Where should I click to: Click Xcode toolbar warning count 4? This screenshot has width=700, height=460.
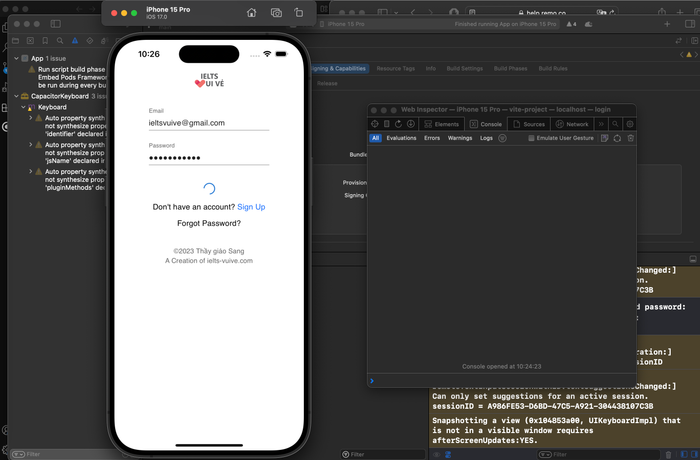pyautogui.click(x=572, y=24)
